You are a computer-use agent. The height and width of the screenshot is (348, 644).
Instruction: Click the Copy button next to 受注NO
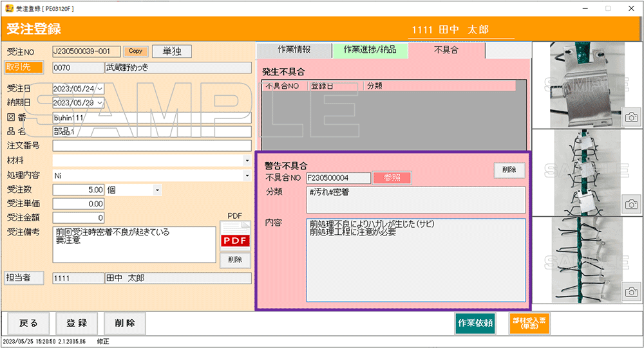coord(135,51)
